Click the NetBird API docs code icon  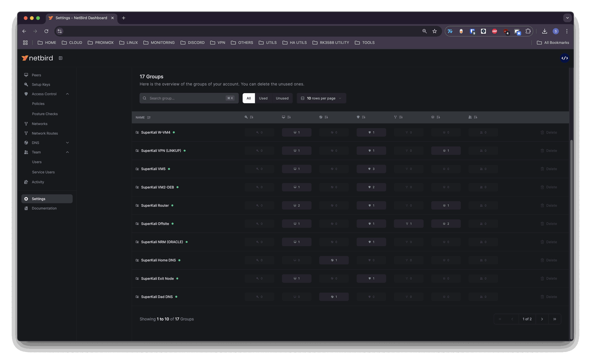[x=564, y=58]
